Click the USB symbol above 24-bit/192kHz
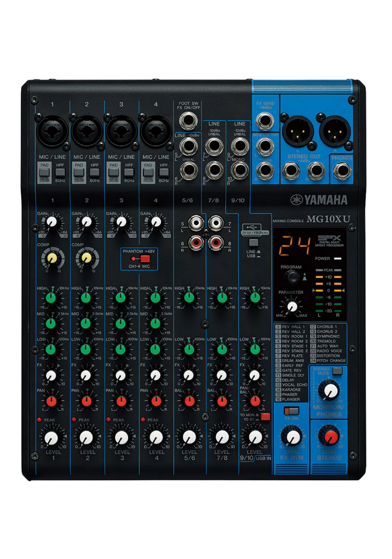The height and width of the screenshot is (559, 392). pos(252,227)
